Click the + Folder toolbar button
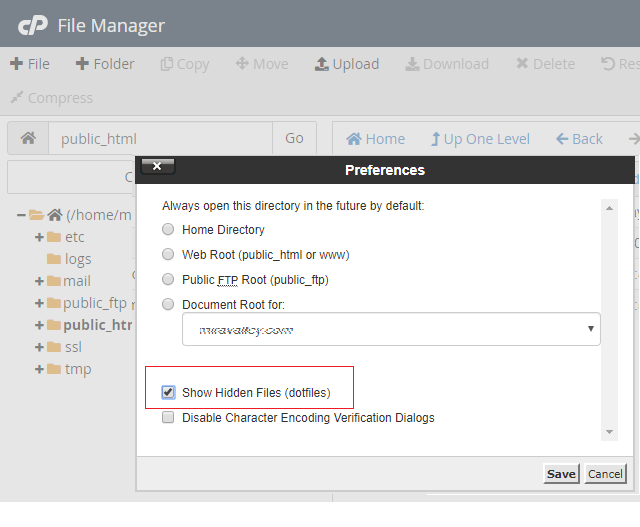640x527 pixels. [x=105, y=64]
